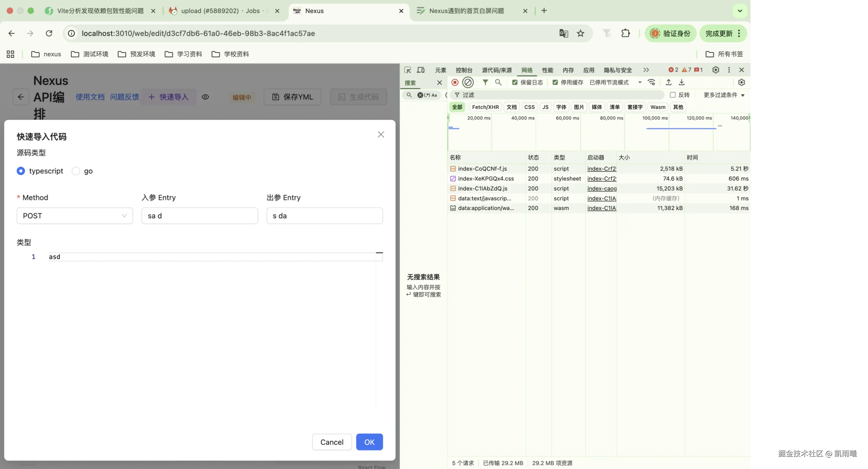Select the go radio button

(x=76, y=171)
